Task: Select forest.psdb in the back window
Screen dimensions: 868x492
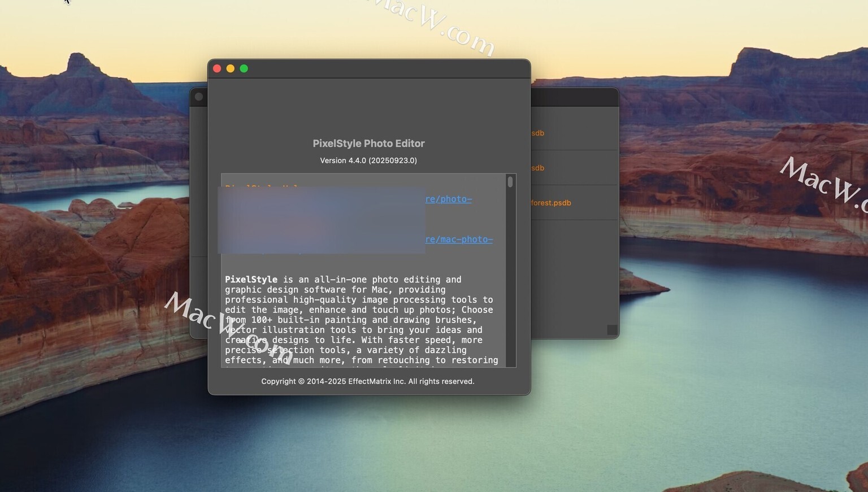Action: pyautogui.click(x=551, y=203)
